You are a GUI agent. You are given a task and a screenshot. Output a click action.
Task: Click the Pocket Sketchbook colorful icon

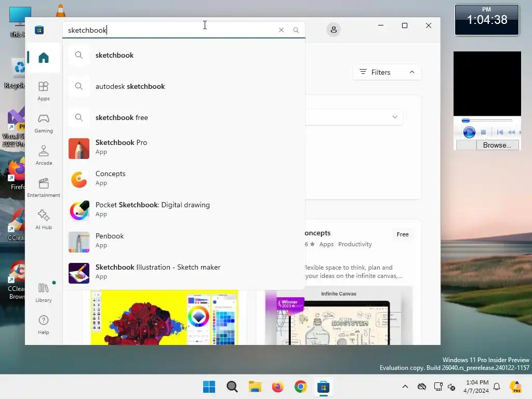tap(79, 211)
